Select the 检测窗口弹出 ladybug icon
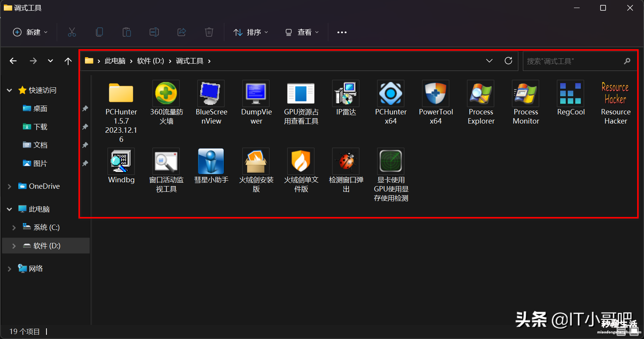 [x=346, y=161]
